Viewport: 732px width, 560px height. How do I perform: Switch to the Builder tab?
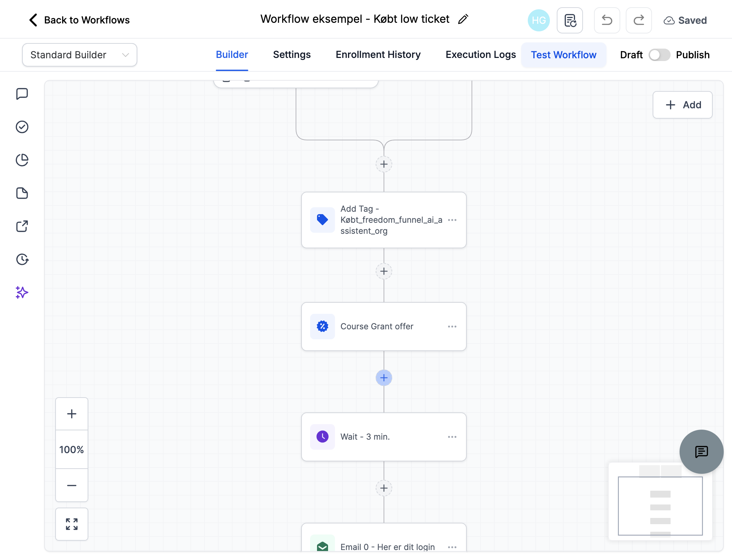[232, 54]
